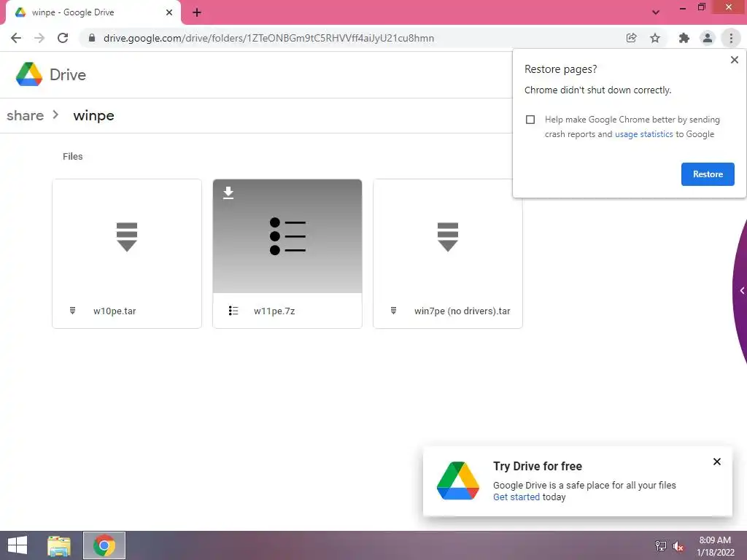Click the taskbar clock showing 8:09 AM
The image size is (747, 560).
[x=715, y=545]
